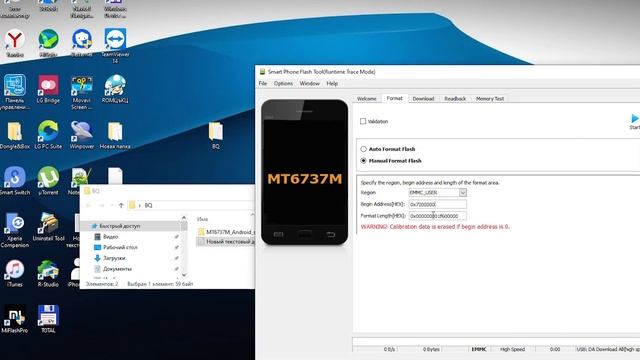Image resolution: width=640 pixels, height=360 pixels.
Task: Launch LG PC Suite from the desktop
Action: [48, 135]
